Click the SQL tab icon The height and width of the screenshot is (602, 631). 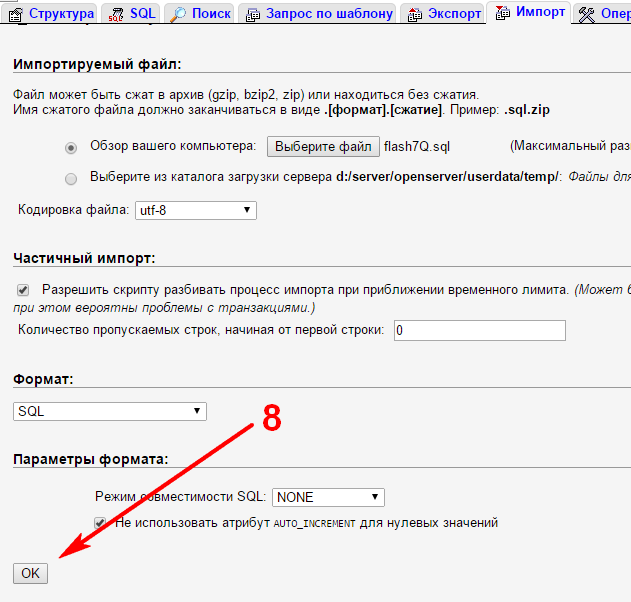pyautogui.click(x=116, y=14)
